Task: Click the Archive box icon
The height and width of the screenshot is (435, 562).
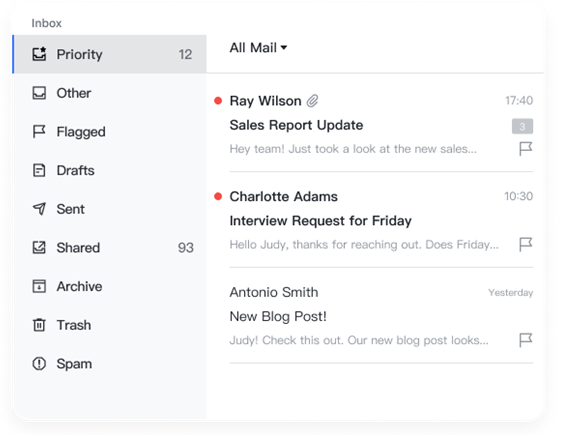Action: (x=39, y=286)
